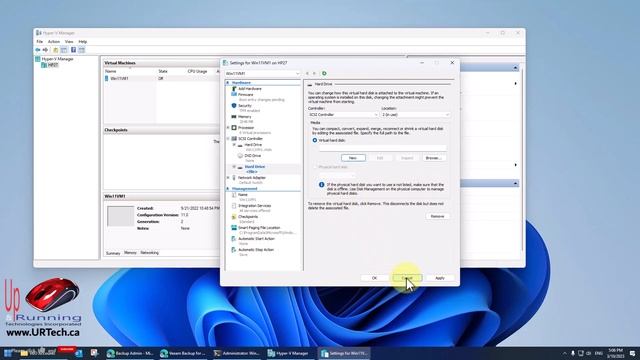Expand the first Hard Drive node
Image resolution: width=640 pixels, height=360 pixels.
pos(234,145)
